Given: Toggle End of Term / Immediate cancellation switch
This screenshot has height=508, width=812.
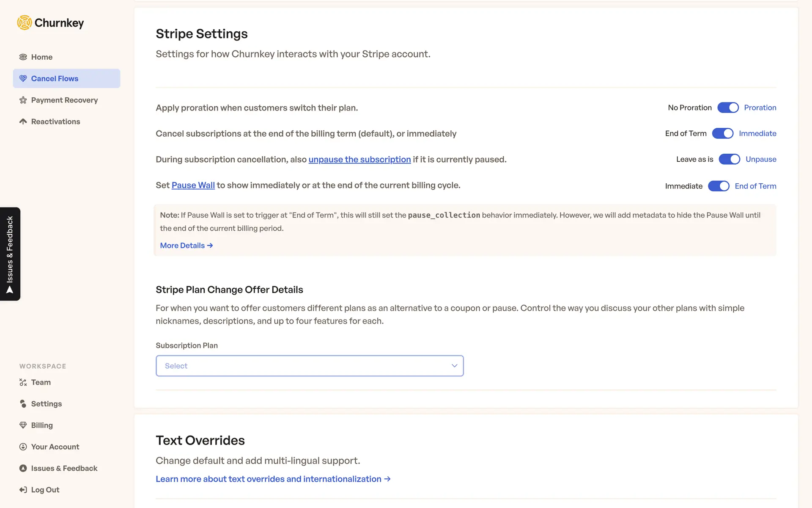Looking at the screenshot, I should (722, 133).
